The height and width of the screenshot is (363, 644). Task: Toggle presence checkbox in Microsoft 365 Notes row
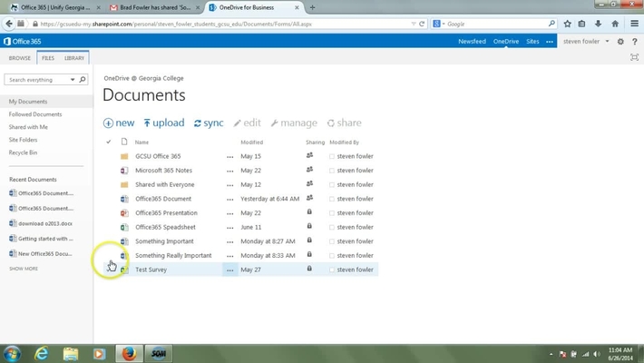point(332,171)
